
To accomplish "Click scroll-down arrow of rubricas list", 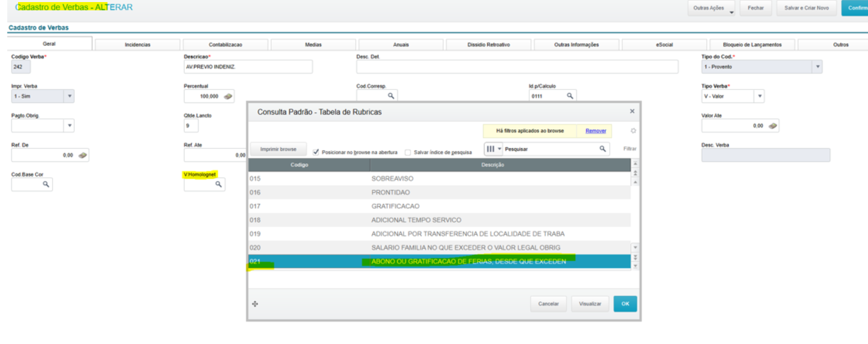I will 636,247.
